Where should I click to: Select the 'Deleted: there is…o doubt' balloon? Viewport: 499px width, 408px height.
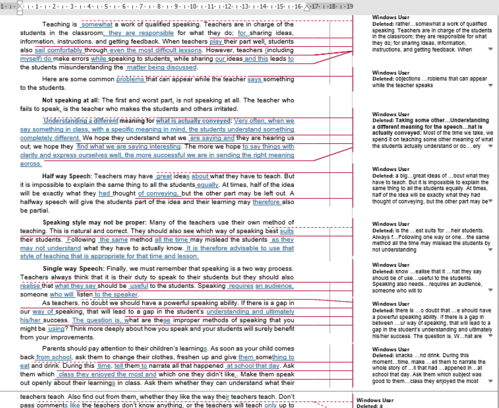[x=432, y=320]
